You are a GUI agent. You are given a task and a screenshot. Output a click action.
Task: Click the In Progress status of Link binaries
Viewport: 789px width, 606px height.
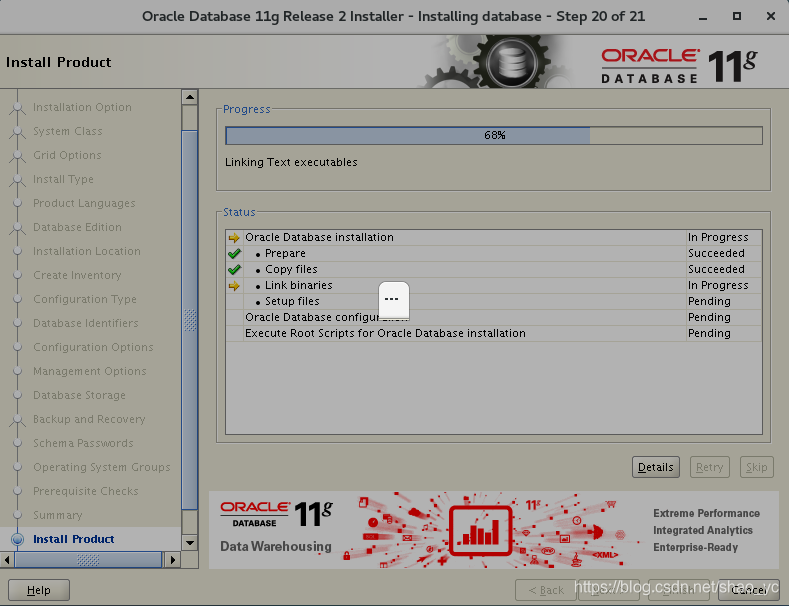718,285
